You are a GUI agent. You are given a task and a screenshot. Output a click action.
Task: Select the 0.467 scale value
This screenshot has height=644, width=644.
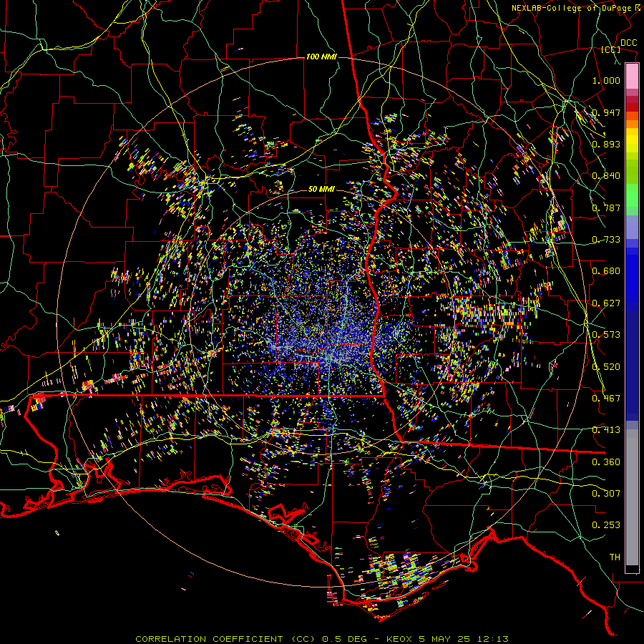pos(606,399)
